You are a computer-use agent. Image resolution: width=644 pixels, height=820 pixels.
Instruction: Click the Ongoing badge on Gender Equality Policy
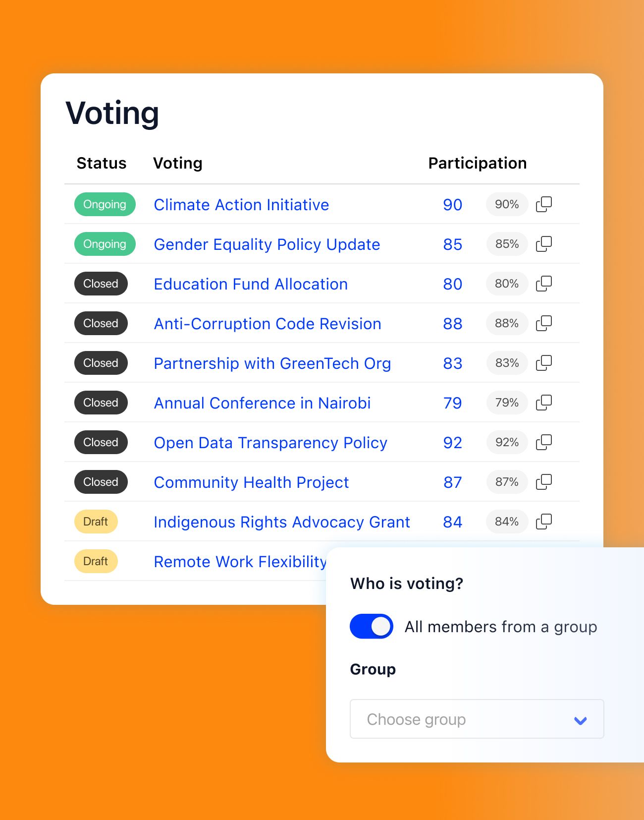(105, 244)
